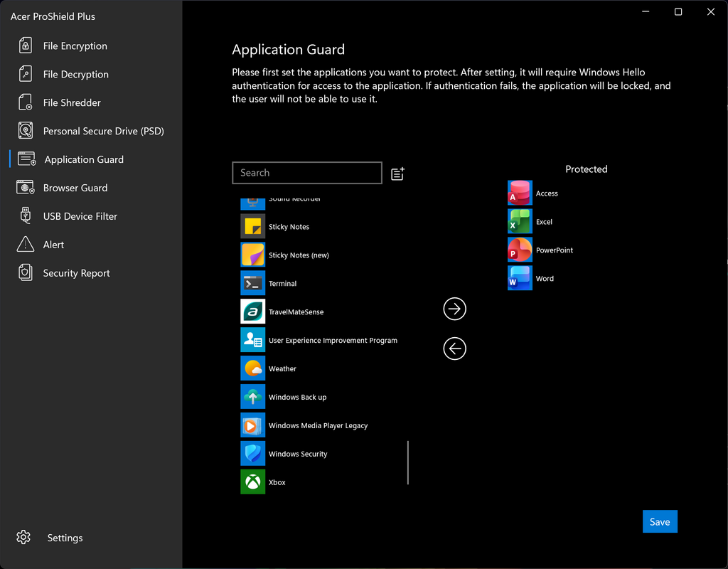
Task: Move selected app to Protected with right arrow
Action: 454,309
